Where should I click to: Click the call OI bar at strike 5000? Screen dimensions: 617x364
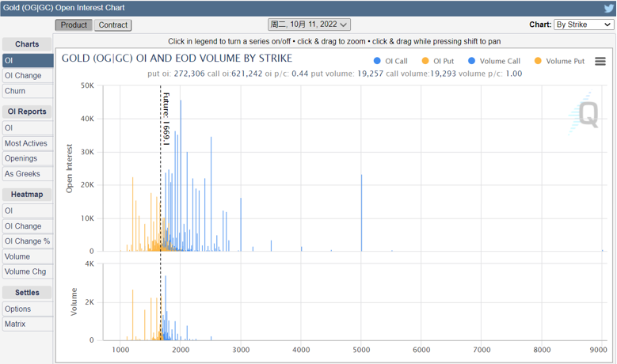coord(362,213)
